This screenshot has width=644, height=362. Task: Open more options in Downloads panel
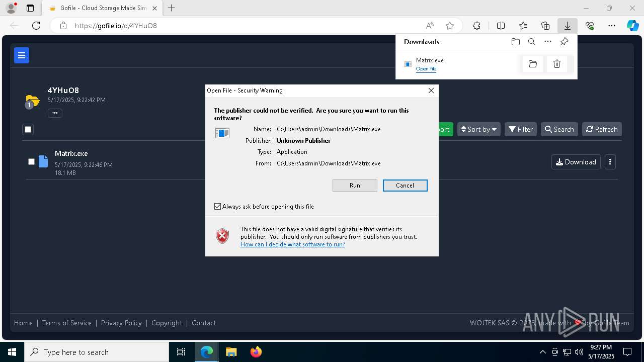point(548,42)
